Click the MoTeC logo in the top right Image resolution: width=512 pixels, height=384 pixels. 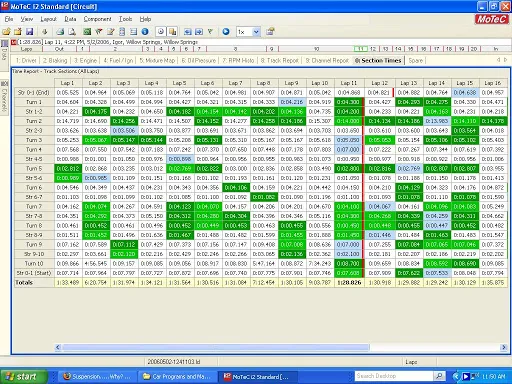491,19
